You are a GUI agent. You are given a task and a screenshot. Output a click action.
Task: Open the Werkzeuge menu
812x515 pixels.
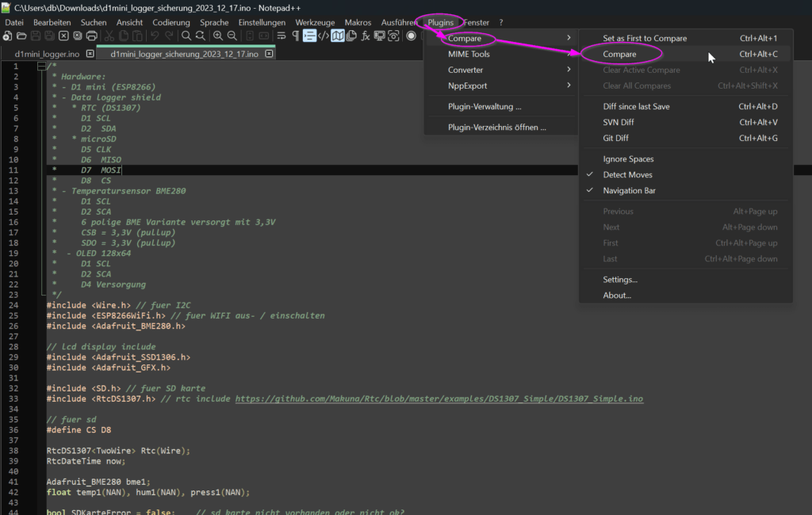(x=315, y=22)
